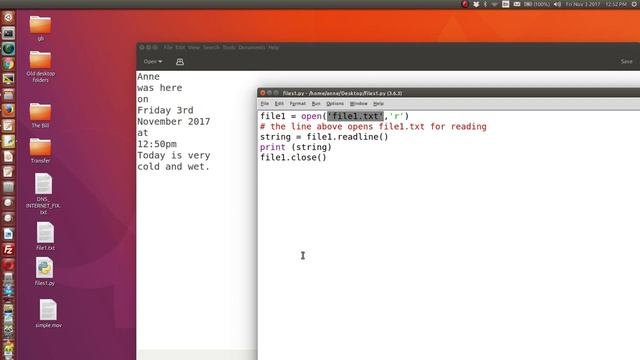Click the 'string = file1.readline()' code line
The image size is (640, 360).
coord(324,137)
